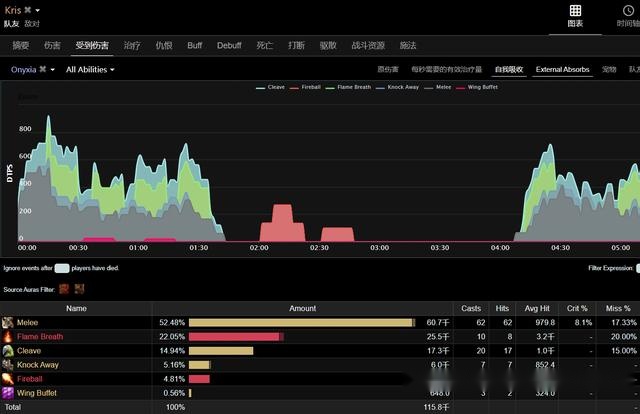Click the Flame Breath ability icon
The width and height of the screenshot is (640, 414).
point(8,336)
